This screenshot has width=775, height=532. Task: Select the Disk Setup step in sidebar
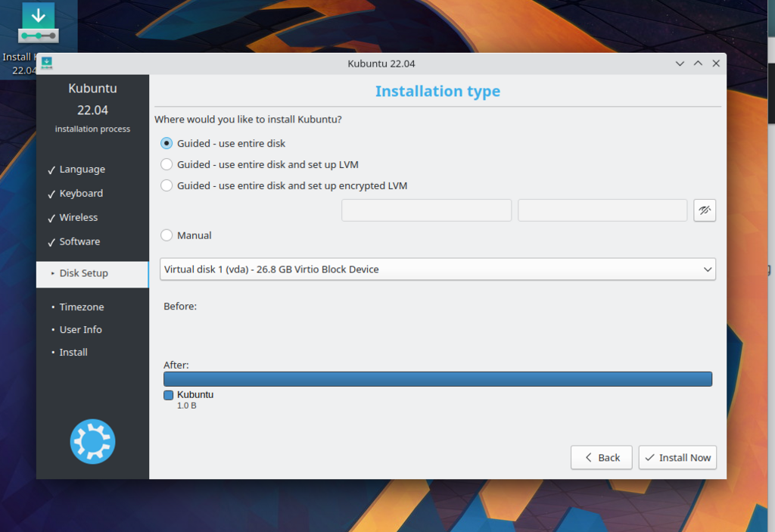click(83, 273)
